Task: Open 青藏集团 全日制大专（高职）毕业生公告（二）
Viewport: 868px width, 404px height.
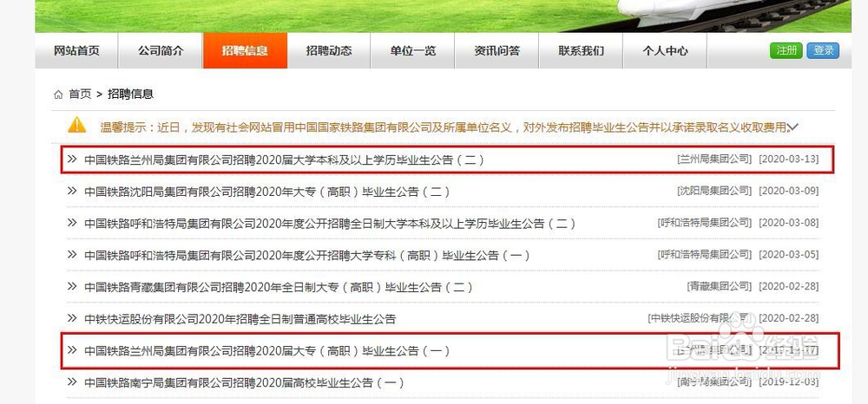Action: pos(279,287)
